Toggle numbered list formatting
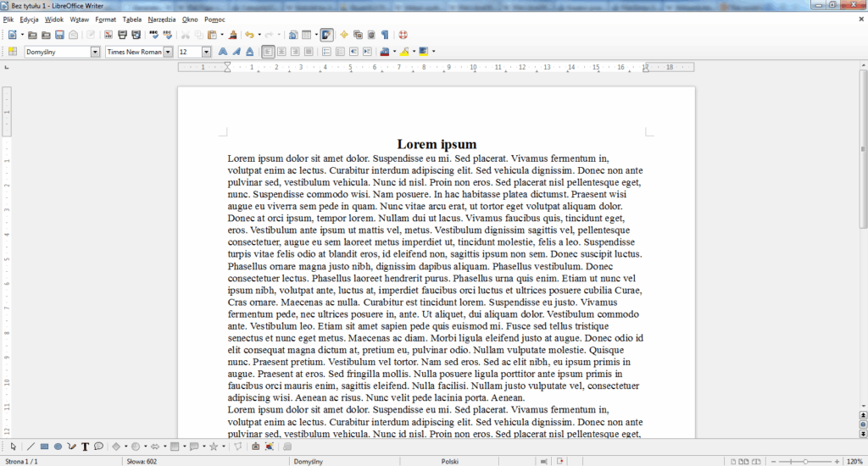868x466 pixels. 326,52
